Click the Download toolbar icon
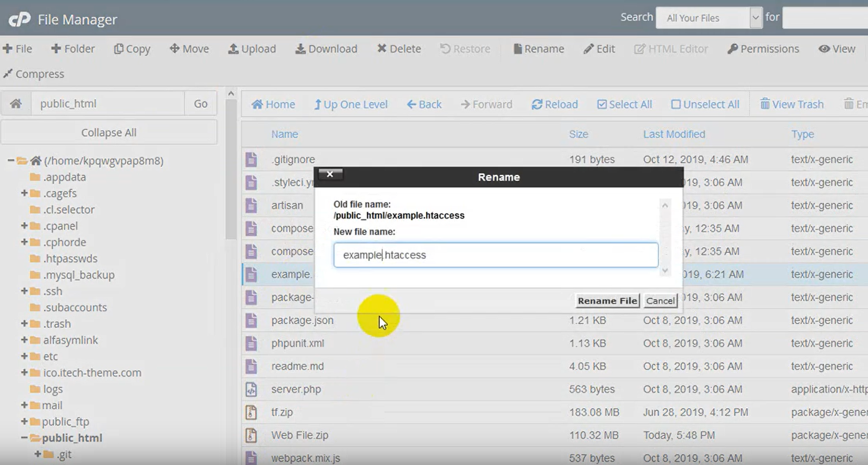The image size is (868, 465). pos(300,49)
